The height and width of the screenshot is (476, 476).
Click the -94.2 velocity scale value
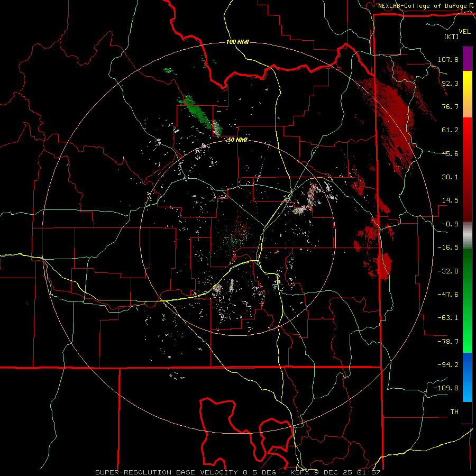[x=448, y=365]
